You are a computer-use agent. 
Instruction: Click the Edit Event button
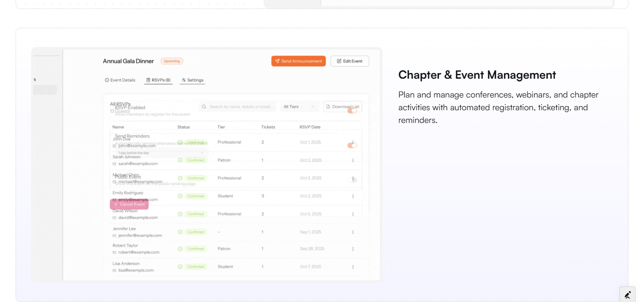pyautogui.click(x=349, y=61)
